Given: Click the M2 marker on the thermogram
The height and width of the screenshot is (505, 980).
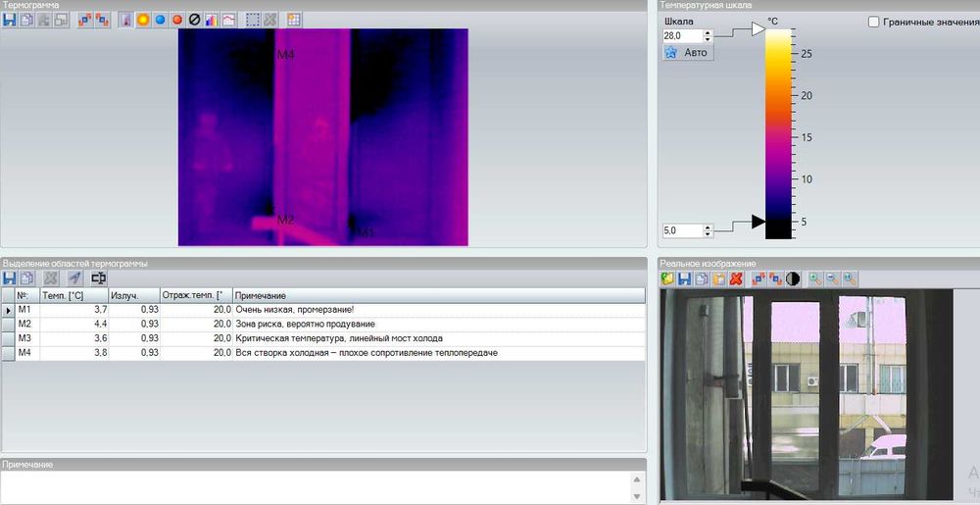Looking at the screenshot, I should pos(285,220).
